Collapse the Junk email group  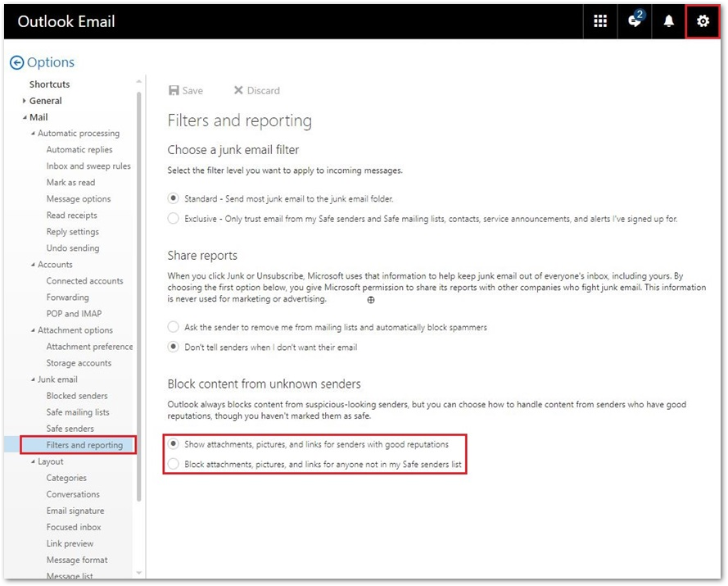[x=33, y=379]
